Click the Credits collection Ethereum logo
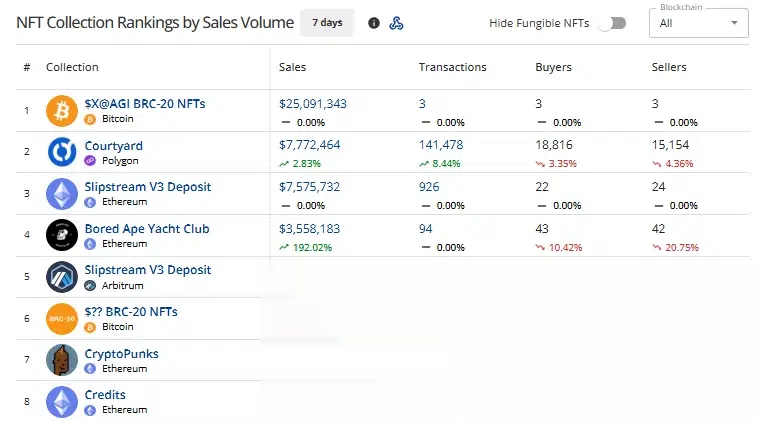 pyautogui.click(x=62, y=402)
